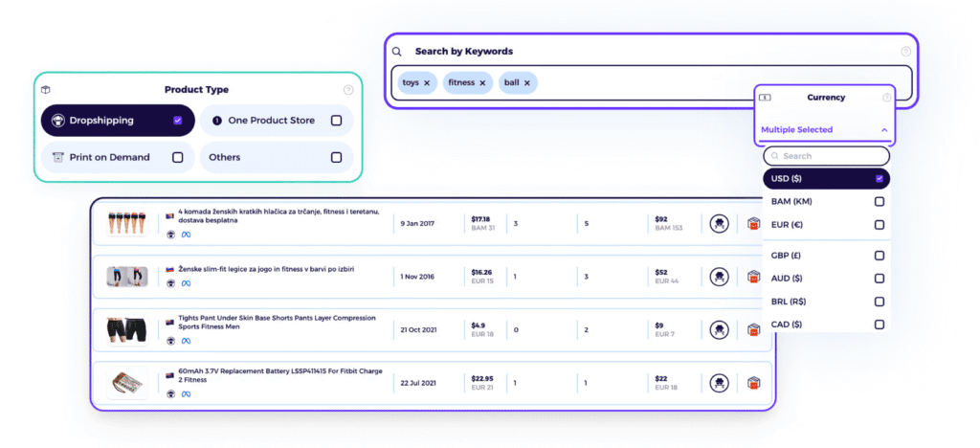Click the orange store box icon in 22 Jul 2021 row

[x=754, y=383]
